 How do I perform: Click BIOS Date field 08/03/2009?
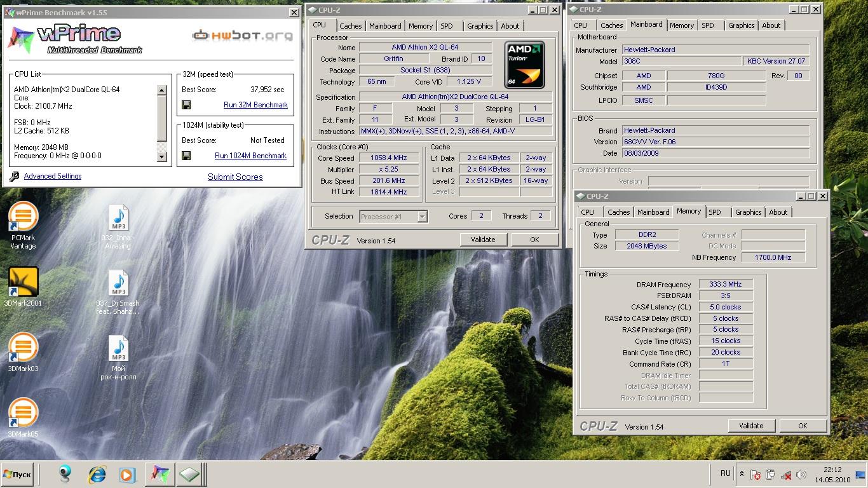[x=715, y=153]
